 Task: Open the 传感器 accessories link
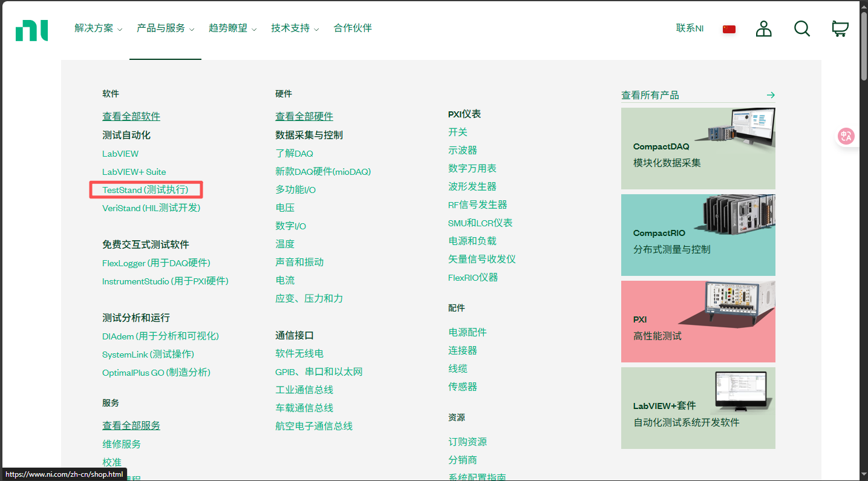pos(463,387)
